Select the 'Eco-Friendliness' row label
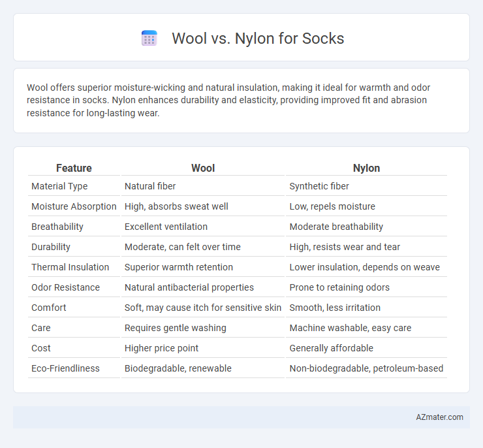 click(66, 368)
